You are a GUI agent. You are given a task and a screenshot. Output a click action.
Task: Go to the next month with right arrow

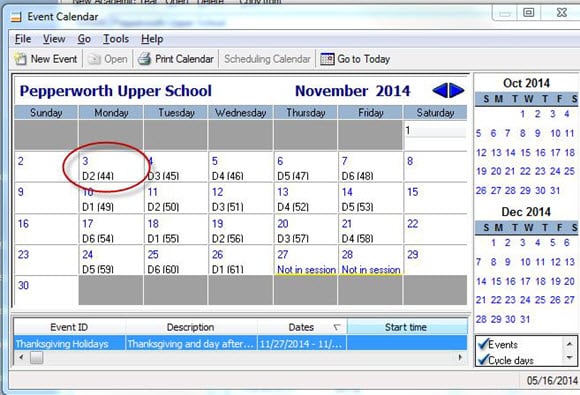(457, 91)
